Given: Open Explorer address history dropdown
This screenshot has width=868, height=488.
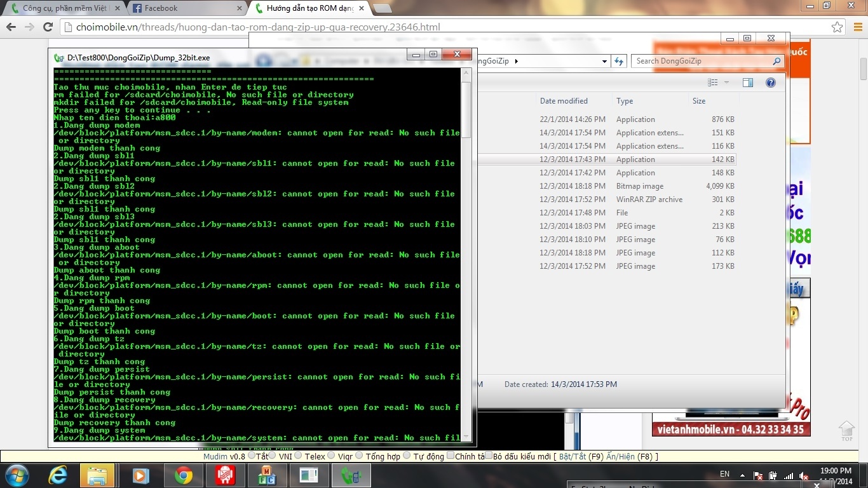Looking at the screenshot, I should point(604,62).
